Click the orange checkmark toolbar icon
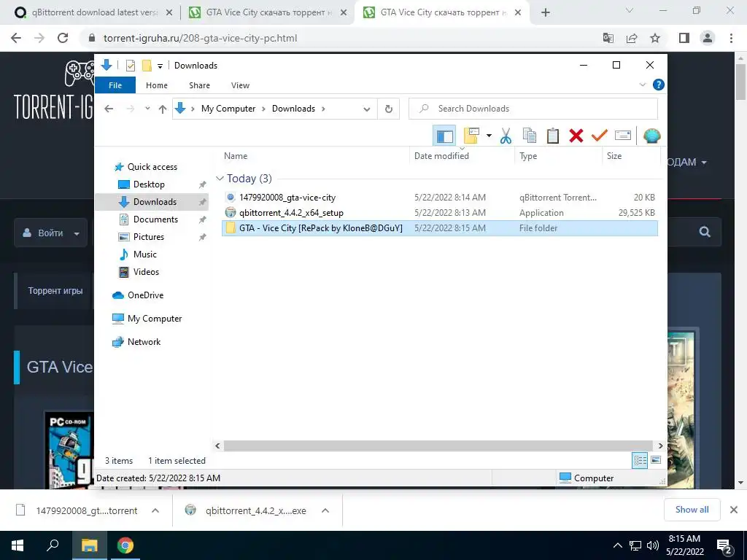Image resolution: width=747 pixels, height=560 pixels. tap(600, 136)
